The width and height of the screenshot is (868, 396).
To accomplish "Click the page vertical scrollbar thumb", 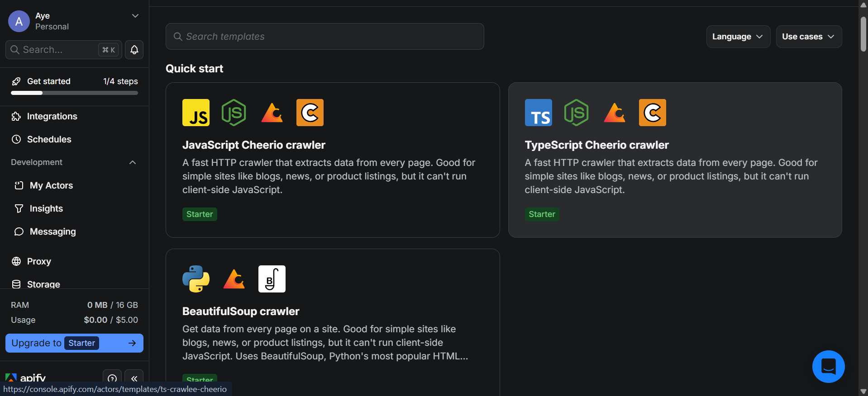I will pos(863,34).
